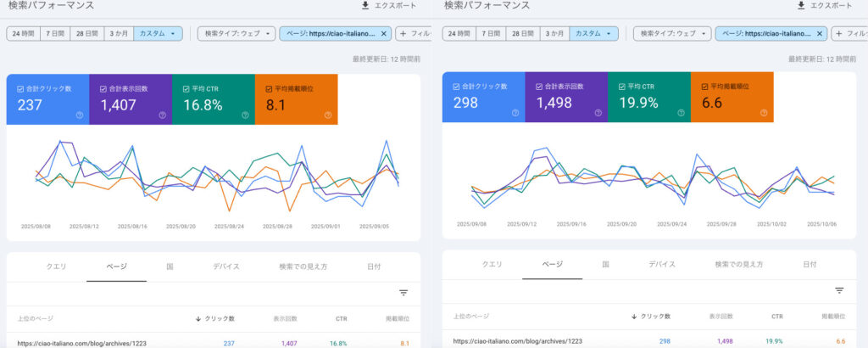Open 検索タイプ: ウェブ dropdown in left panel

[236, 34]
